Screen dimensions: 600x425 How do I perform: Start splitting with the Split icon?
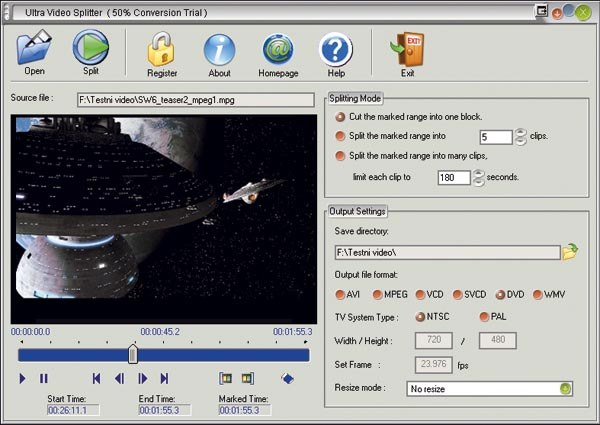91,47
